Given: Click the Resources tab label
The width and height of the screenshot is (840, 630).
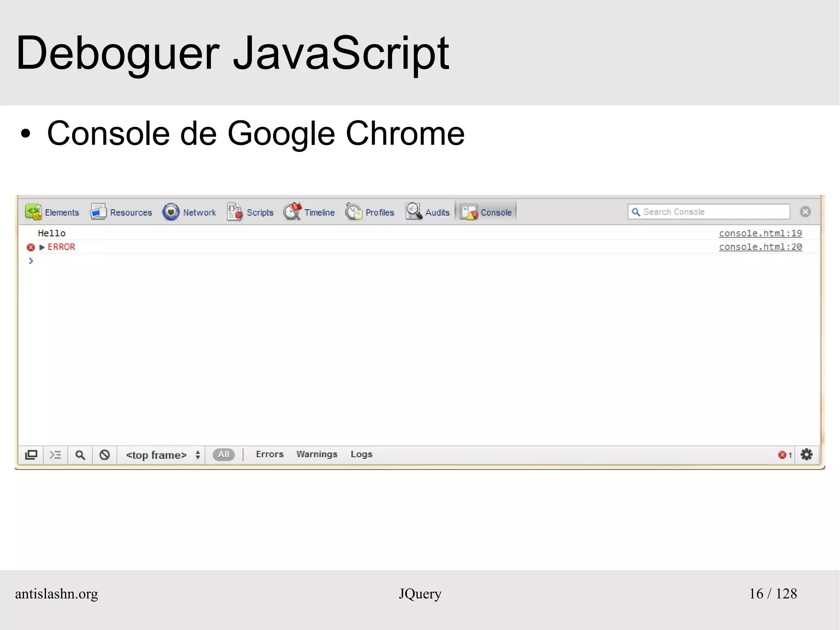Looking at the screenshot, I should [131, 213].
